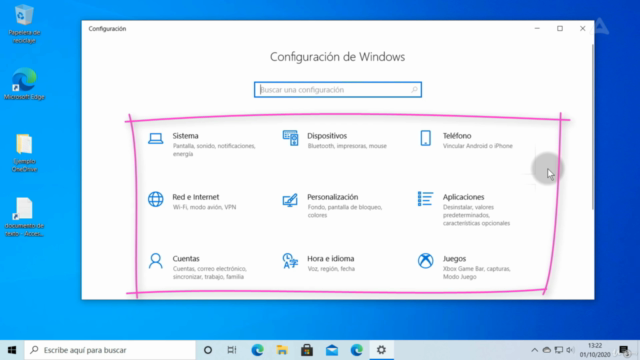Click OneDrive cloud tray icon
Screen dimensions: 640x360
click(547, 350)
